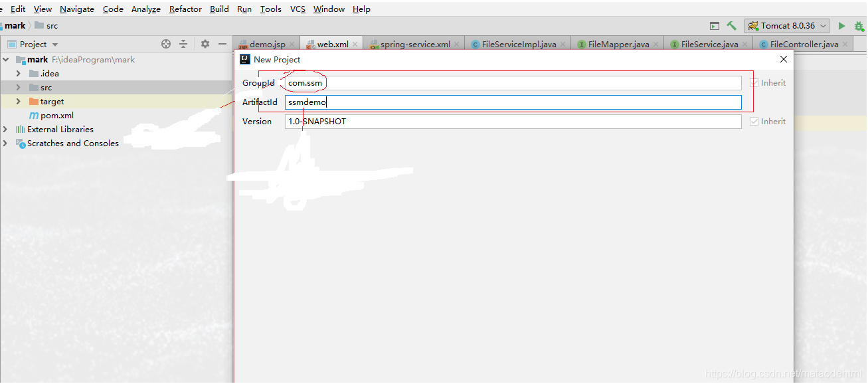Viewport: 868px width, 386px height.
Task: Click the GroupId field containing com.ssm
Action: [x=513, y=83]
